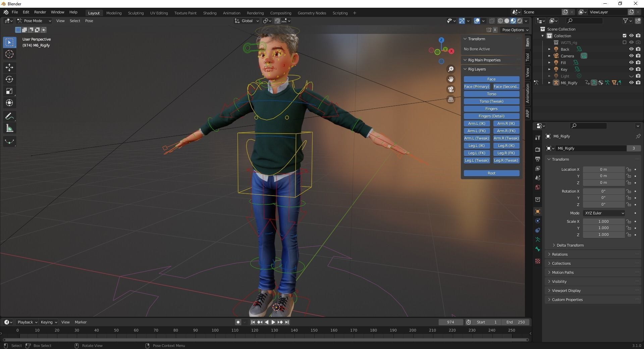Open the World properties tab
Image resolution: width=644 pixels, height=349 pixels.
538,187
